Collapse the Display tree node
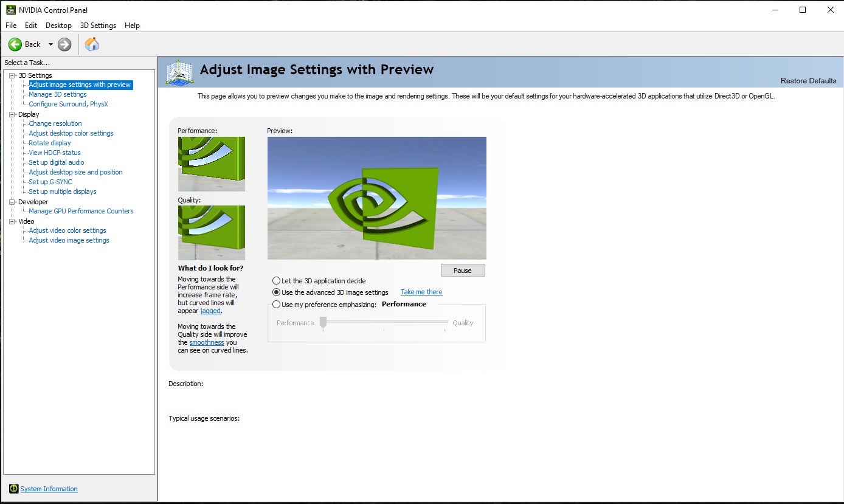The image size is (844, 504). (12, 114)
